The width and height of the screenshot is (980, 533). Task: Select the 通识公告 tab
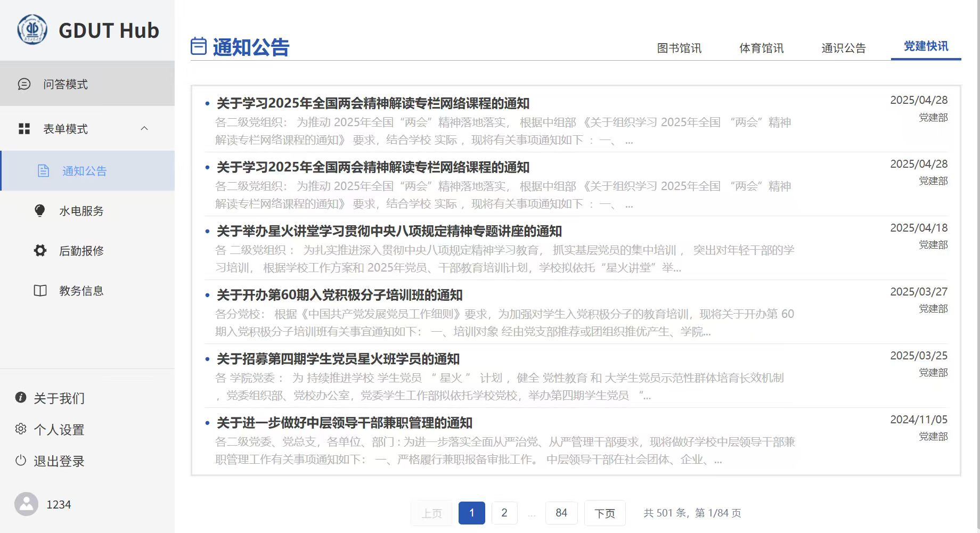click(843, 48)
